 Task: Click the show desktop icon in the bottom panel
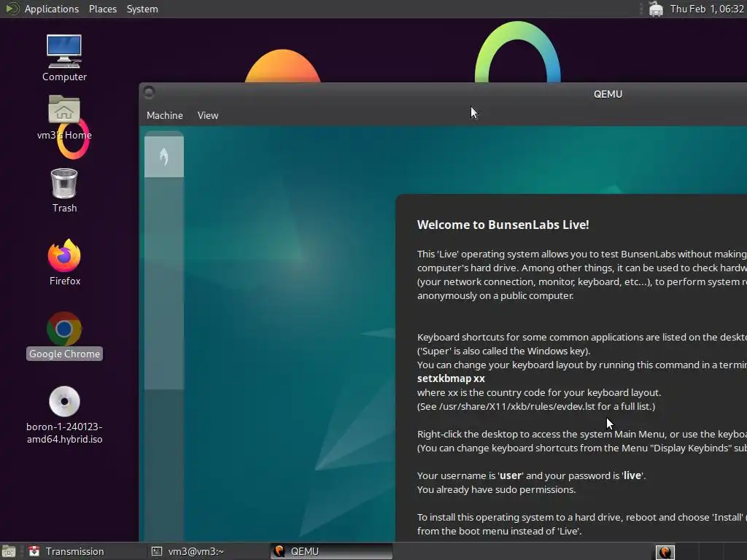[x=9, y=551]
